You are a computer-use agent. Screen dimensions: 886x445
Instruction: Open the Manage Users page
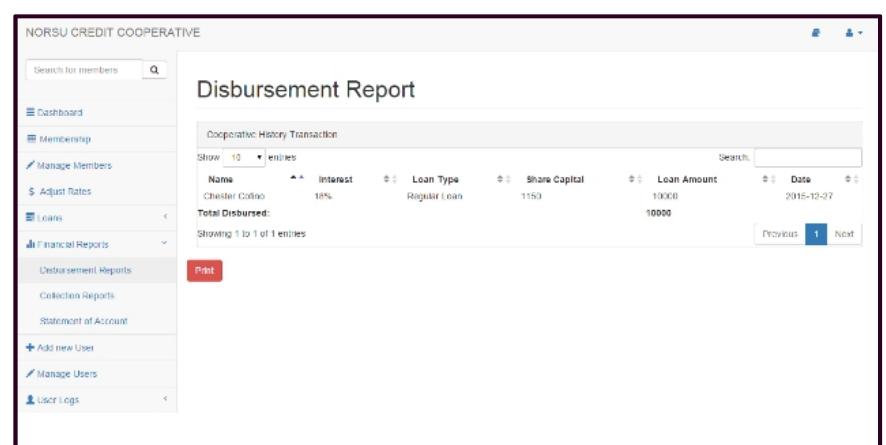pos(97,373)
